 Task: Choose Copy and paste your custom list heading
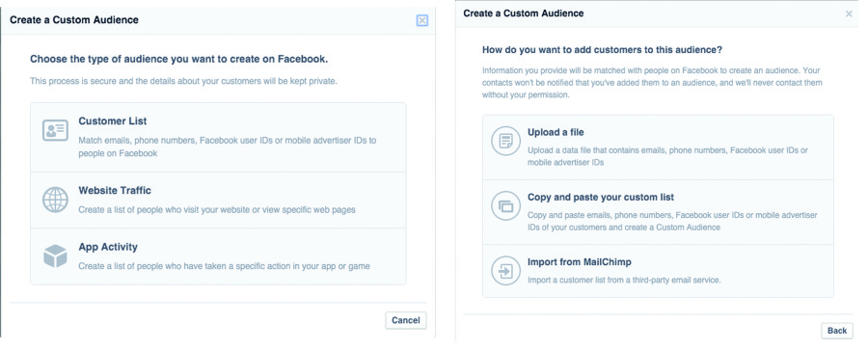coord(601,198)
